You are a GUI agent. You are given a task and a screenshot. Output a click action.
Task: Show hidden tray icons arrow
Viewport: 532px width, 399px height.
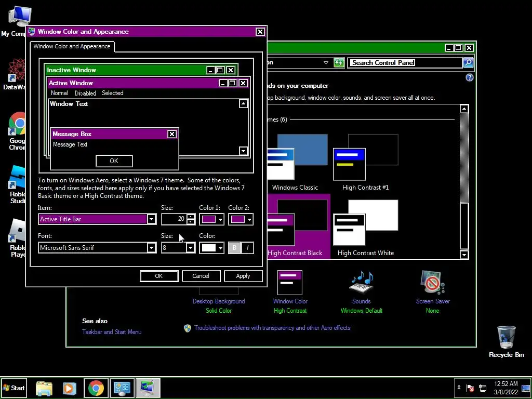[459, 388]
